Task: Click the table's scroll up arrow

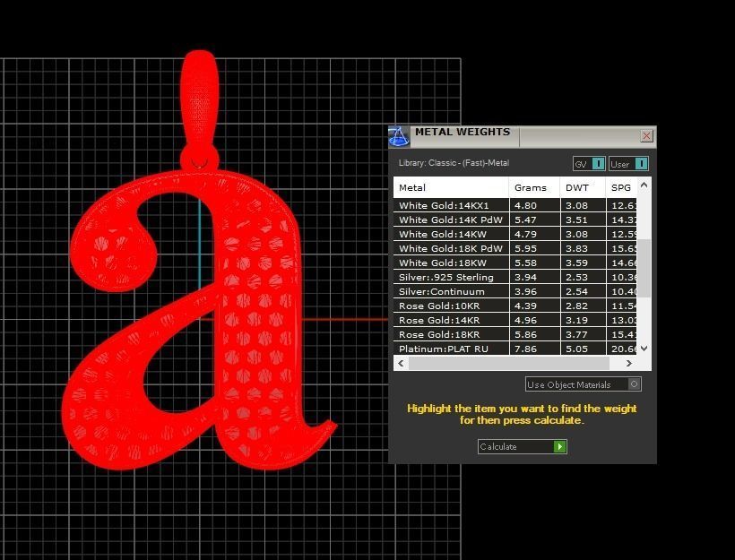Action: 644,185
